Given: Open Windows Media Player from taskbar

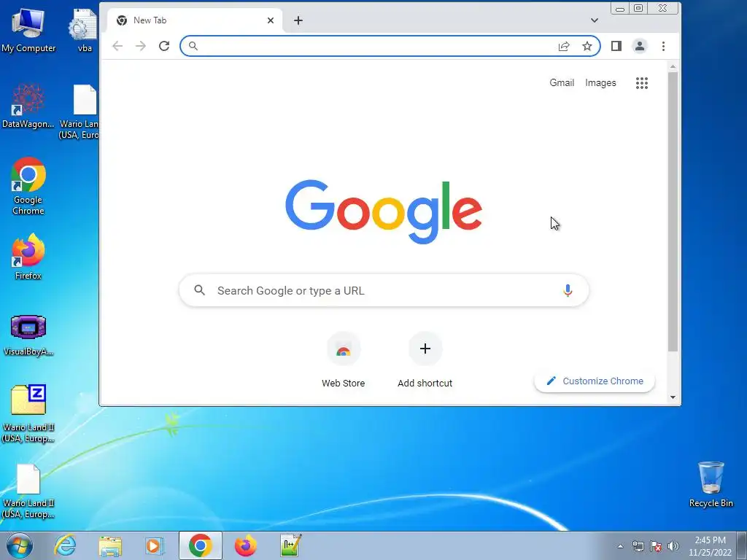Looking at the screenshot, I should (154, 545).
